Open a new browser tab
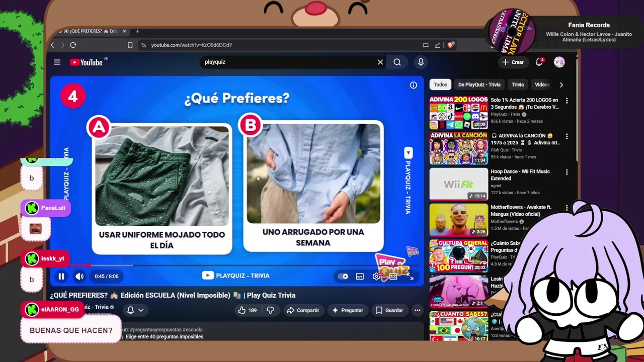This screenshot has height=362, width=644. click(137, 31)
